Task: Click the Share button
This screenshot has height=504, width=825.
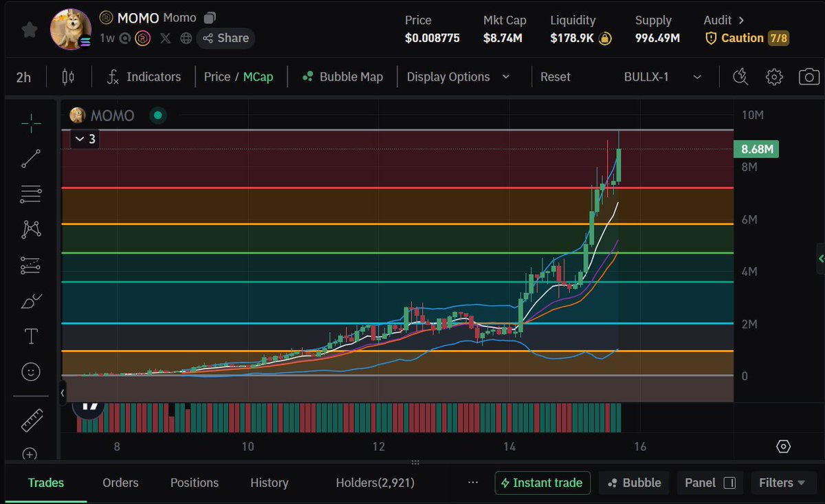Action: pyautogui.click(x=225, y=38)
